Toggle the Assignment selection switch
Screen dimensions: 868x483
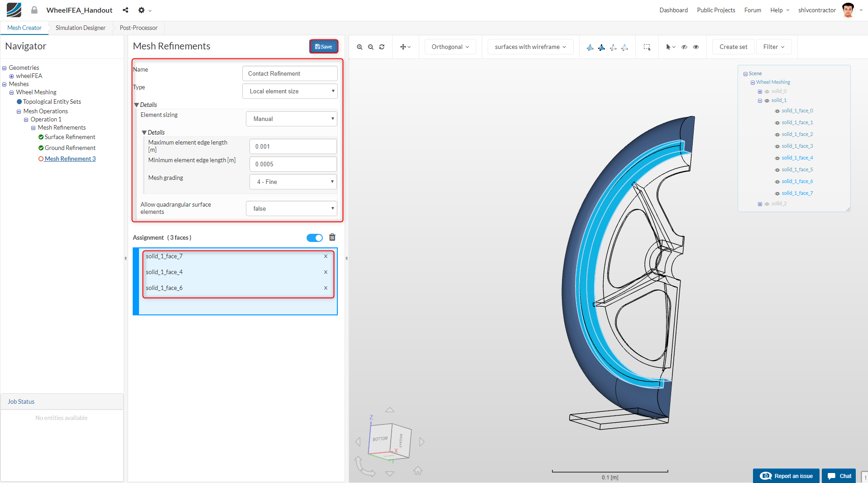314,238
